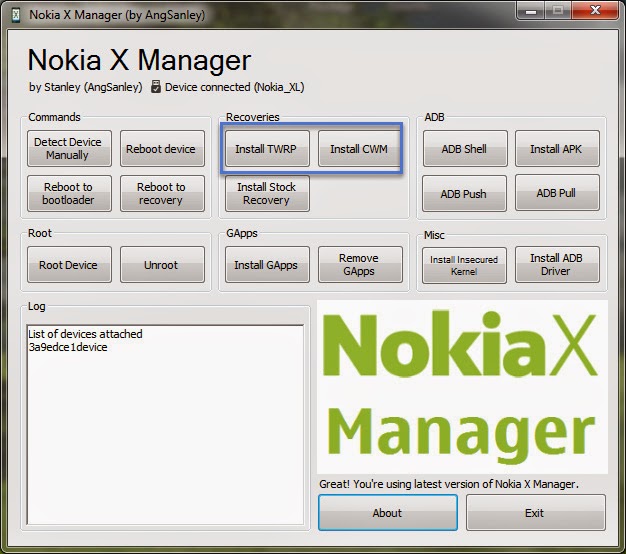The image size is (626, 554).
Task: Click Install Insecured Kernel
Action: pyautogui.click(x=464, y=265)
